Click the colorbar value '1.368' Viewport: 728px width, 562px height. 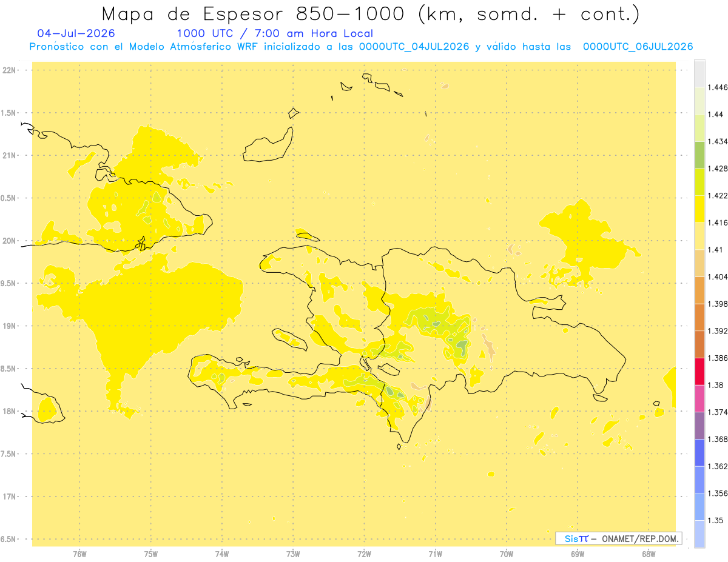718,439
